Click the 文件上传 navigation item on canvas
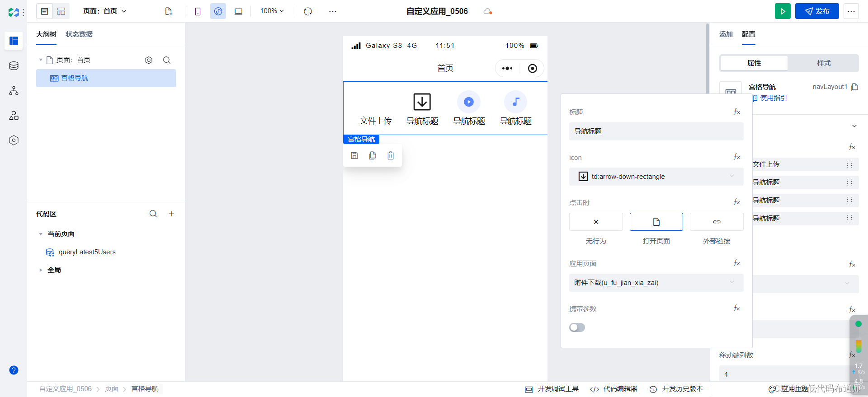 [376, 121]
